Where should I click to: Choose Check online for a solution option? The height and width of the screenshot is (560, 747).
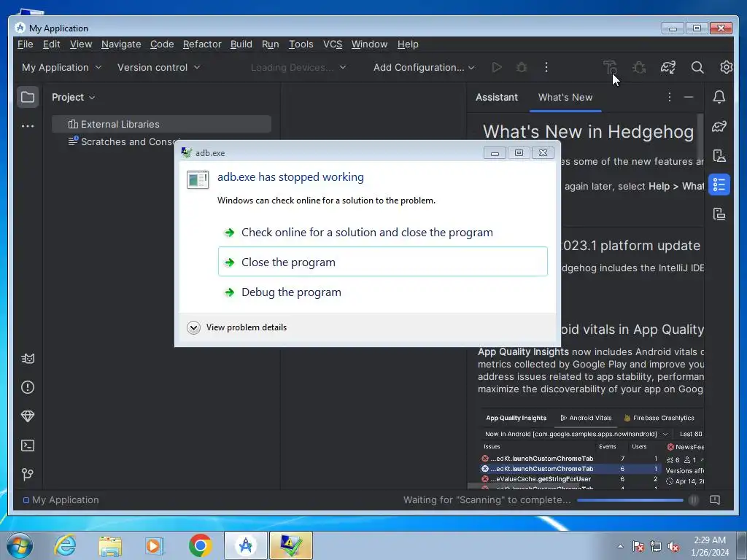tap(382, 233)
